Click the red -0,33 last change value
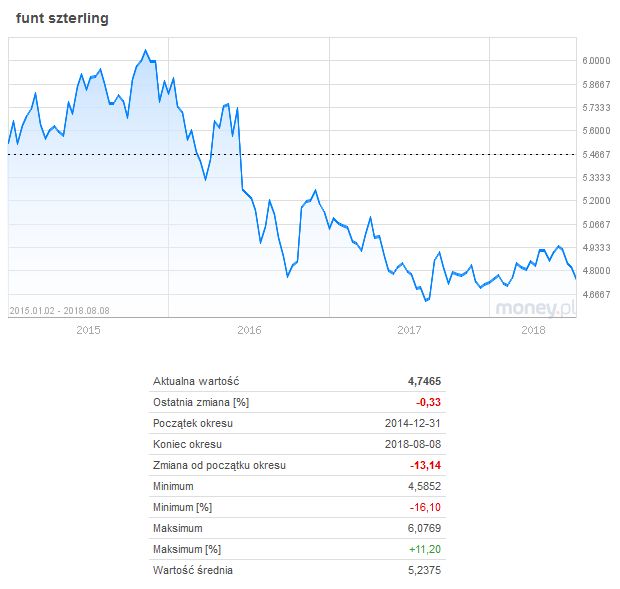Viewport: 620px width, 589px height. 429,402
